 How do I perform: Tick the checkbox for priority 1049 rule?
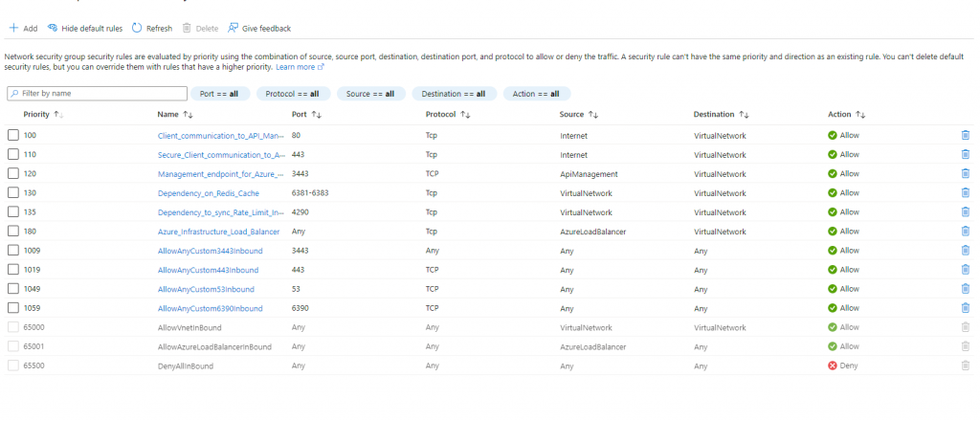tap(13, 289)
